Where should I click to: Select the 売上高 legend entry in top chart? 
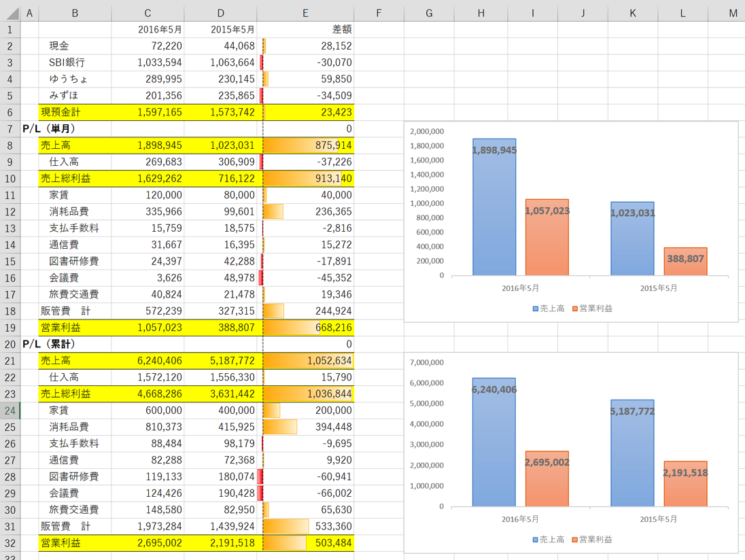[549, 309]
